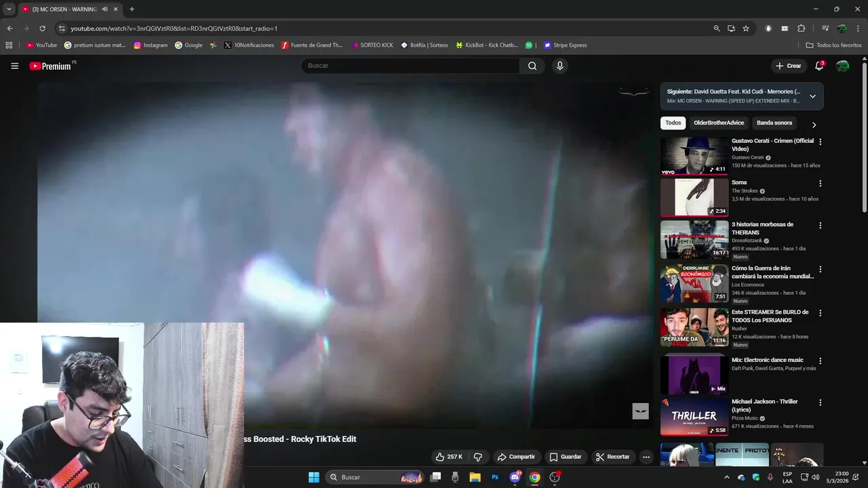This screenshot has height=488, width=868.
Task: Click the YouTube search magnifier button
Action: (x=532, y=66)
